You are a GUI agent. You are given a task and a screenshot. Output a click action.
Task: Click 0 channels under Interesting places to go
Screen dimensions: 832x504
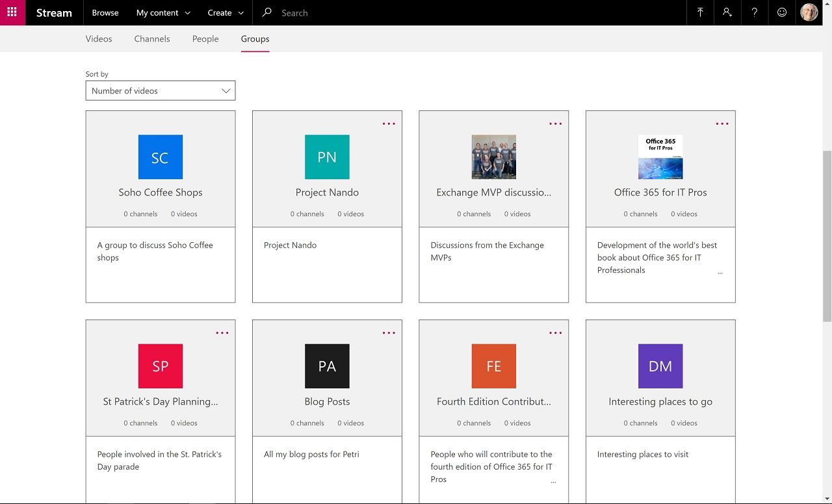[640, 423]
